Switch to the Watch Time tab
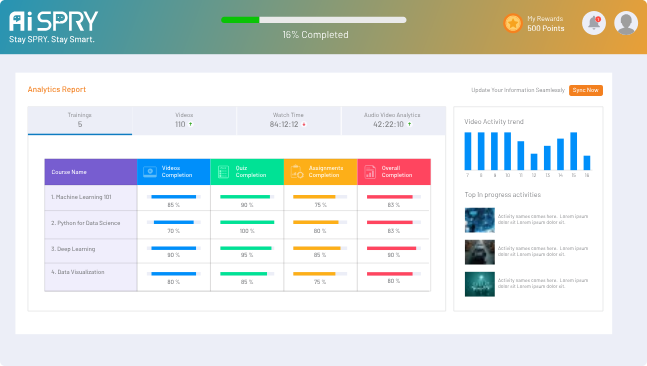Viewport: 647px width, 366px height. (x=289, y=120)
